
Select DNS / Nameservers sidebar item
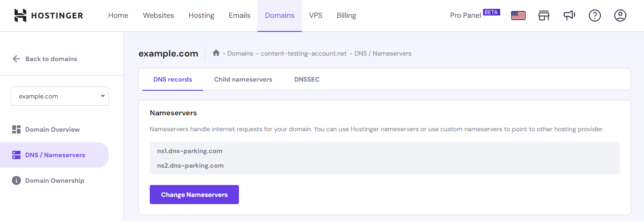click(x=55, y=155)
